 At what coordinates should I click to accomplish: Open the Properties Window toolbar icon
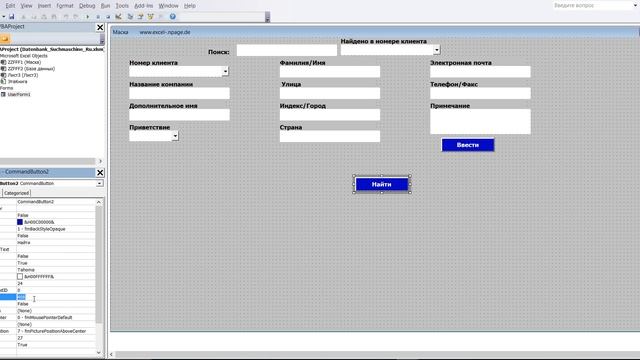tap(140, 17)
